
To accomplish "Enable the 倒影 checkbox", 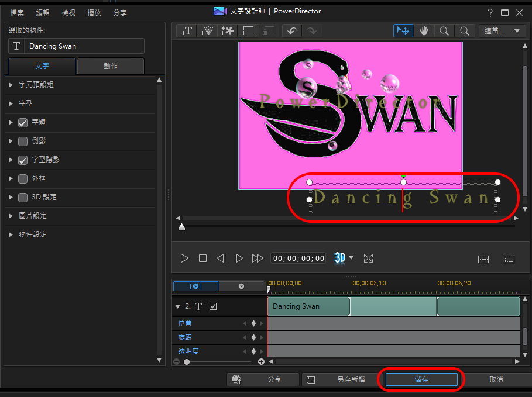I will pos(23,141).
